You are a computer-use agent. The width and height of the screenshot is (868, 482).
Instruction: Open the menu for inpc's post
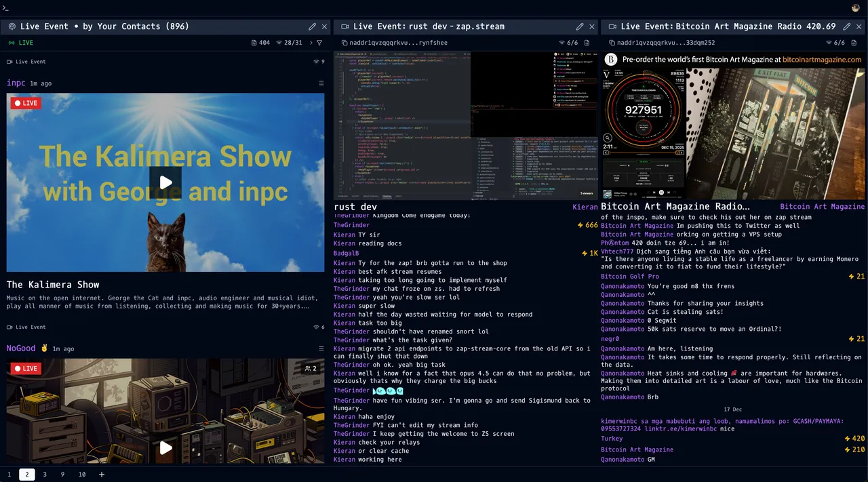(x=321, y=83)
